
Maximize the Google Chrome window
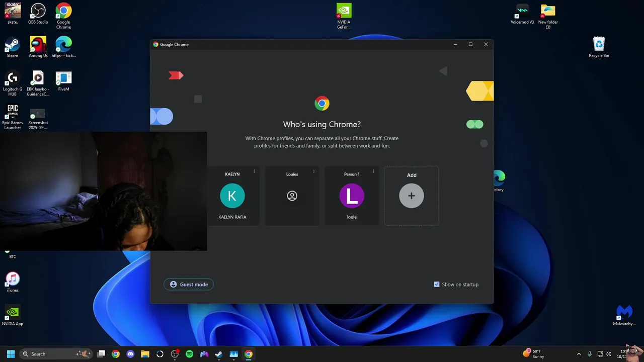[470, 44]
